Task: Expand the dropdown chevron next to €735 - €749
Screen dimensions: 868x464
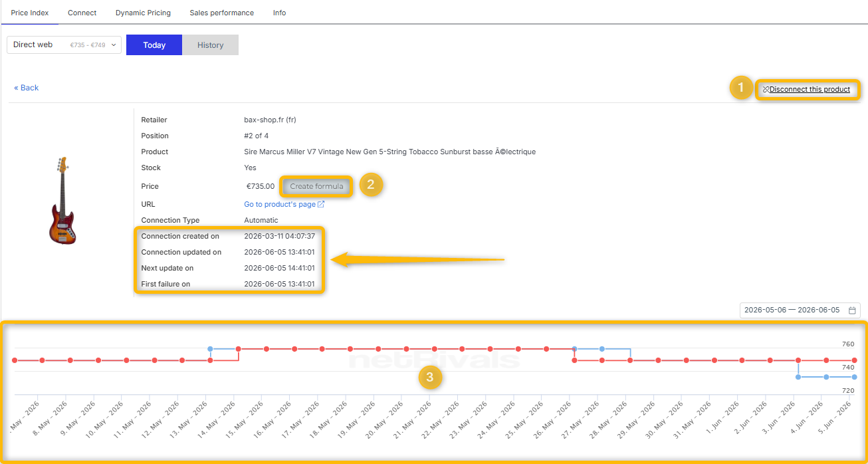Action: point(114,45)
